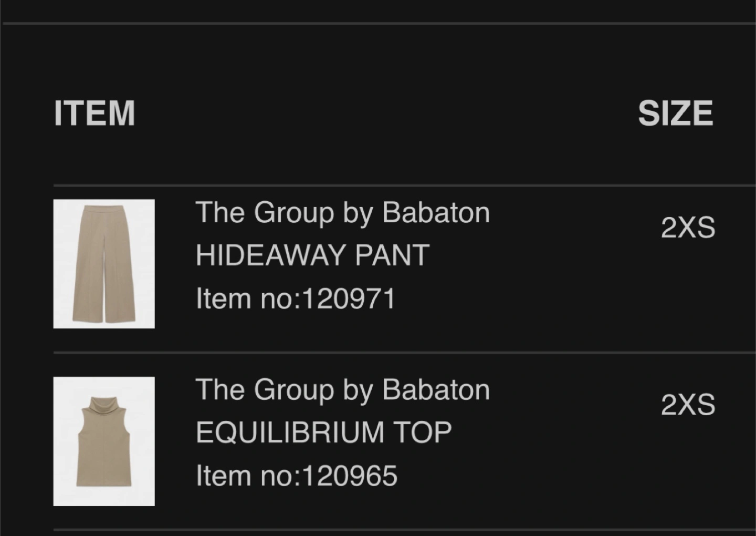Click the 2XS size for Hideaway Pant
This screenshot has width=756, height=536.
point(688,228)
